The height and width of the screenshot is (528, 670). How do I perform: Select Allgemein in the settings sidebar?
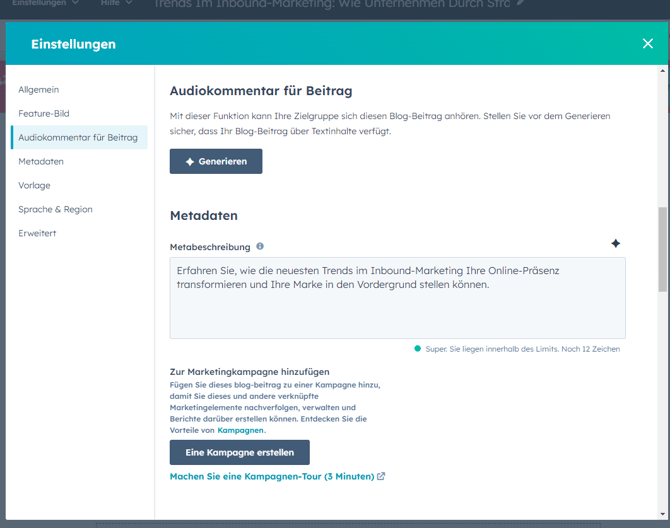(39, 90)
